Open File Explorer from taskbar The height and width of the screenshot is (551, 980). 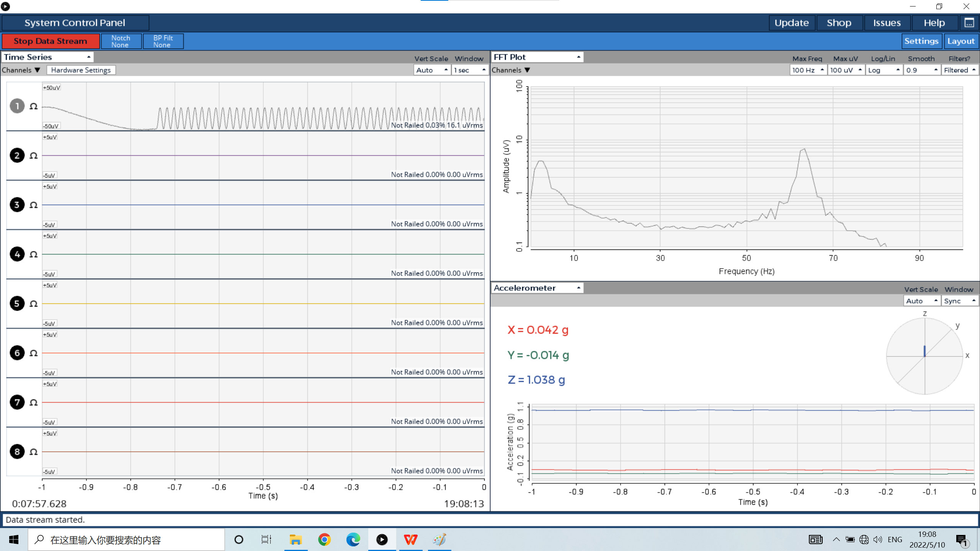tap(295, 540)
